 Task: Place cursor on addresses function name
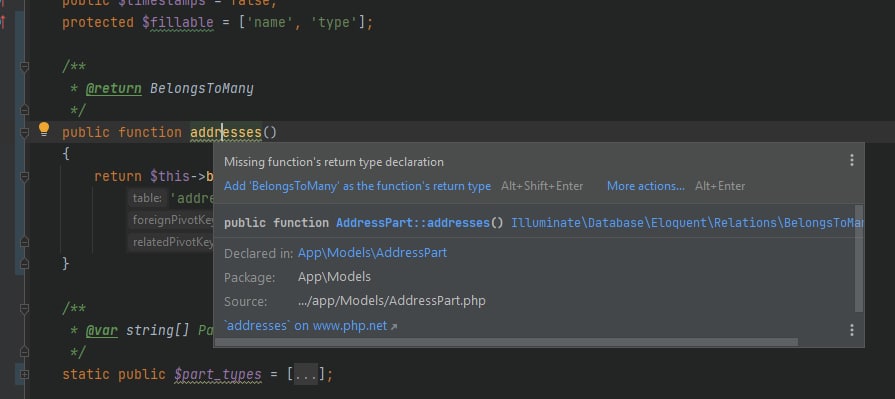[x=225, y=132]
